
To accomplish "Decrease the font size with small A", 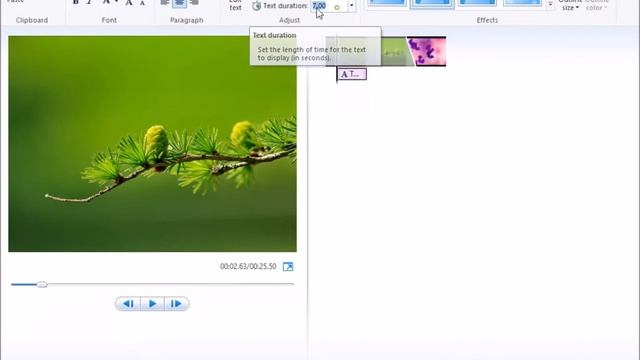I will [x=142, y=3].
